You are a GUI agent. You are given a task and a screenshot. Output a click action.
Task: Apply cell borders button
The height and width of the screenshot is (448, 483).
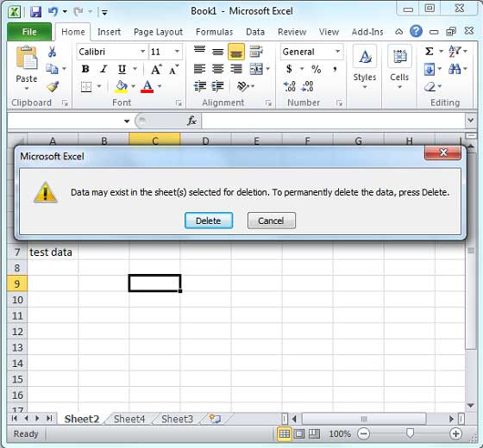(x=86, y=86)
